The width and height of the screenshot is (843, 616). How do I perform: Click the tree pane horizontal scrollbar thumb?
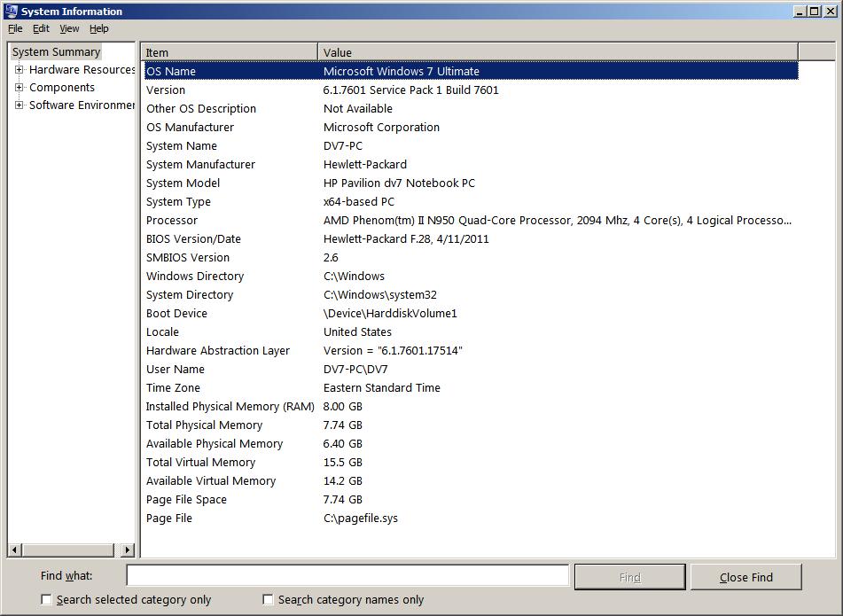tap(67, 550)
